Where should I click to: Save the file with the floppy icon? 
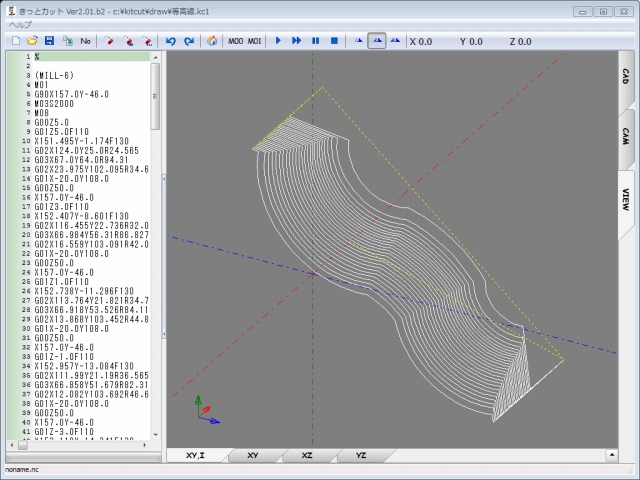click(49, 41)
